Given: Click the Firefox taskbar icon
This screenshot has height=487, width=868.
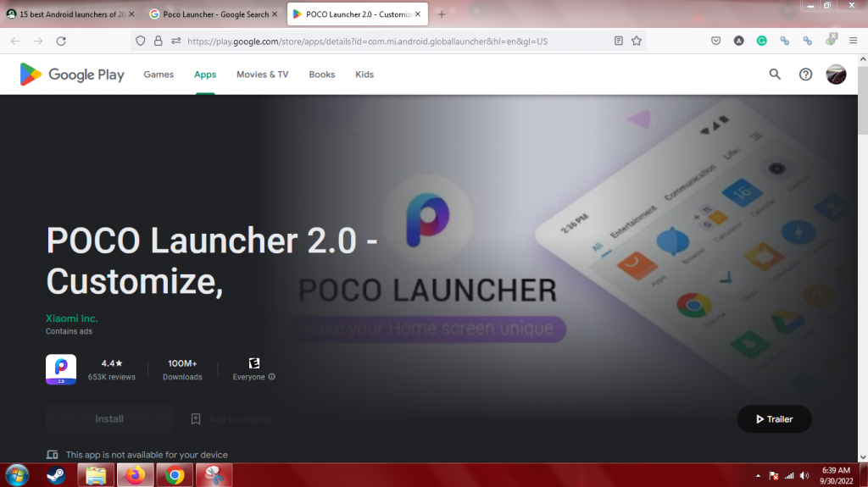Looking at the screenshot, I should coord(135,475).
